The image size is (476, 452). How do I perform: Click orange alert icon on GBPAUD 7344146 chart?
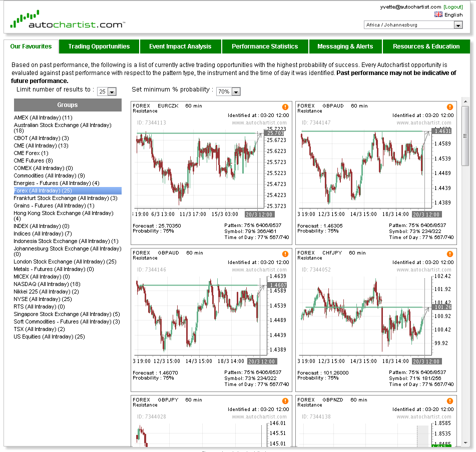285,254
